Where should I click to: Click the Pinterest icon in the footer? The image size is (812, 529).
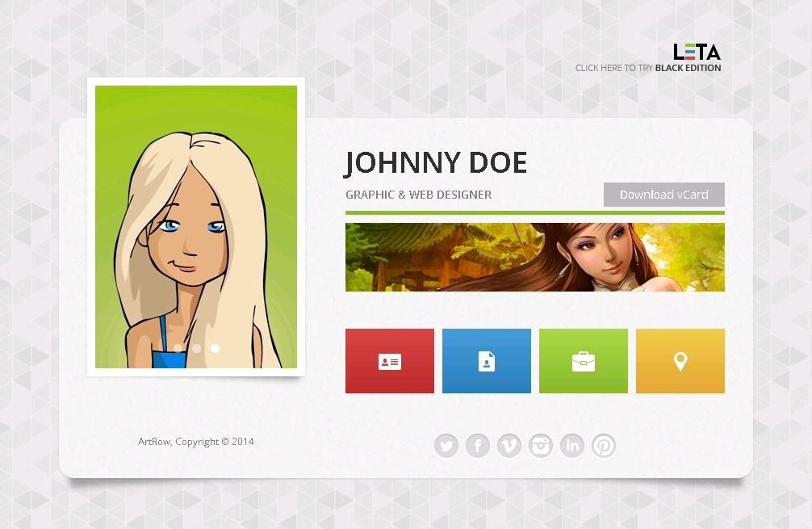tap(604, 446)
